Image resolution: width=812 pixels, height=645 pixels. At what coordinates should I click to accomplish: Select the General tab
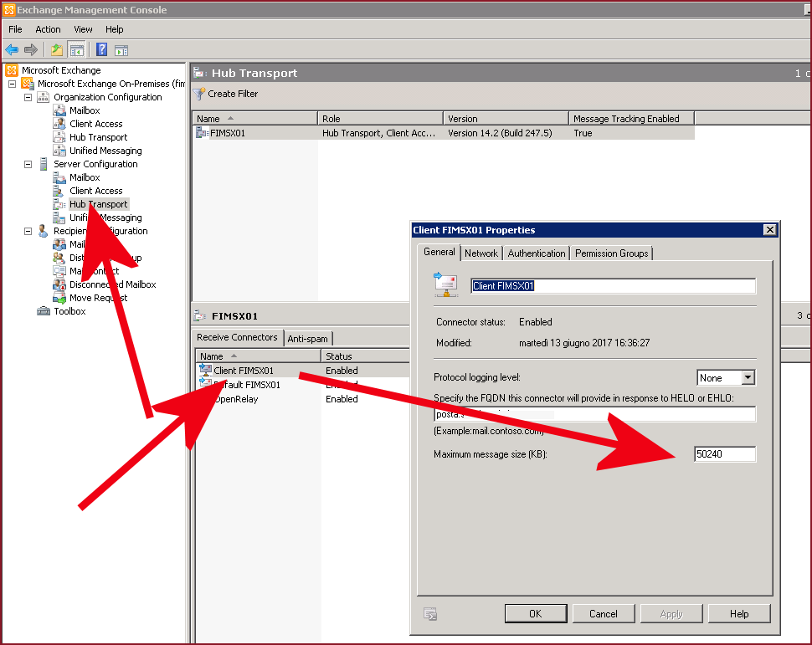pos(439,252)
